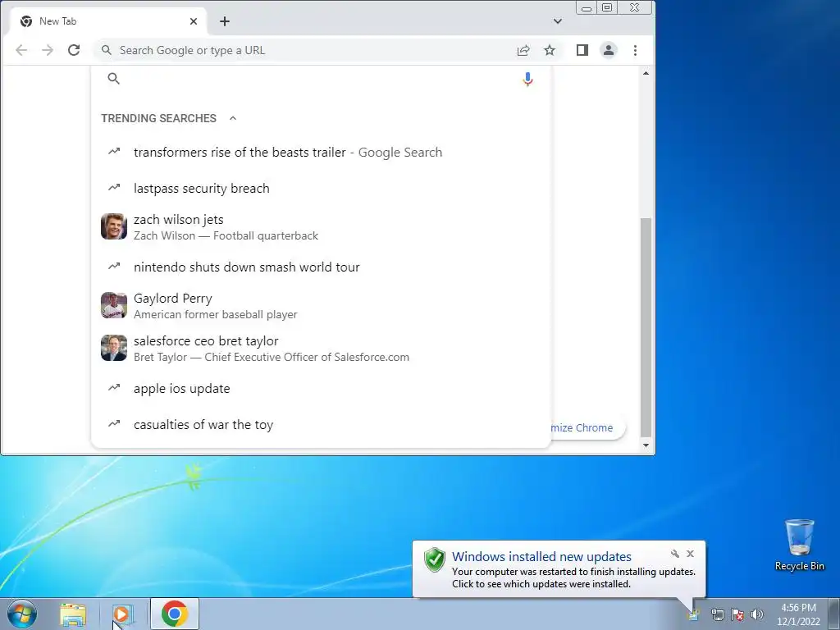Click the magnifier icon in the Google search box

113,79
